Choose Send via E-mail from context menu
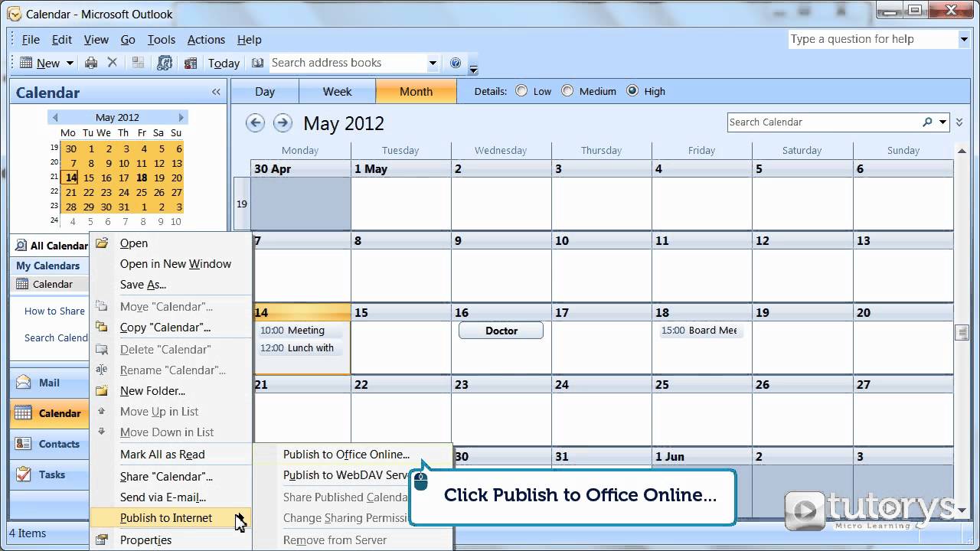Viewport: 980px width, 551px height. tap(163, 497)
